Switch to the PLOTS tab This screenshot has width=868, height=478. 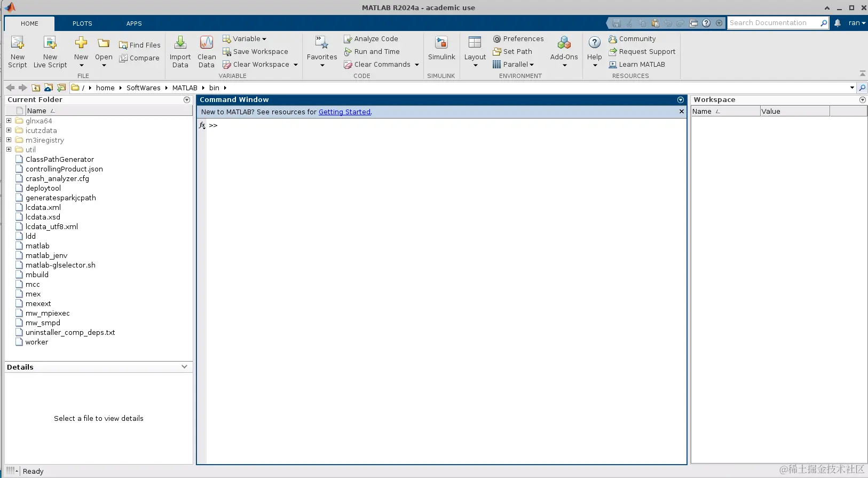pyautogui.click(x=82, y=23)
